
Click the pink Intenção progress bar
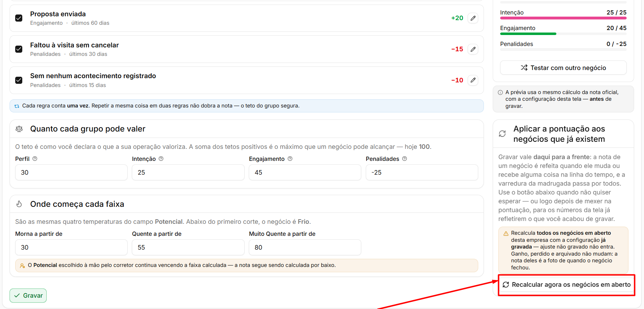[563, 18]
